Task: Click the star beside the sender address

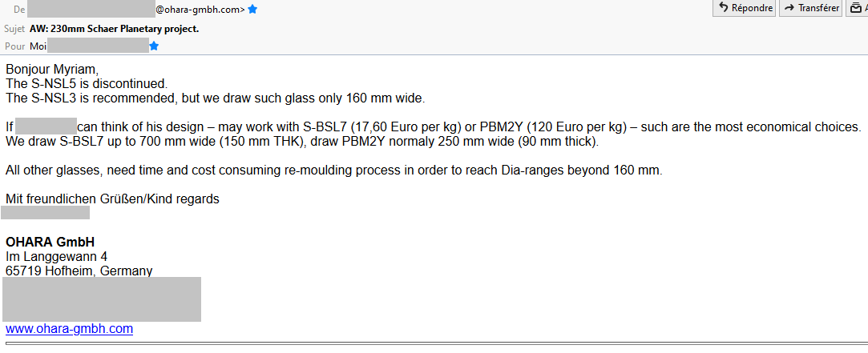Action: click(253, 10)
